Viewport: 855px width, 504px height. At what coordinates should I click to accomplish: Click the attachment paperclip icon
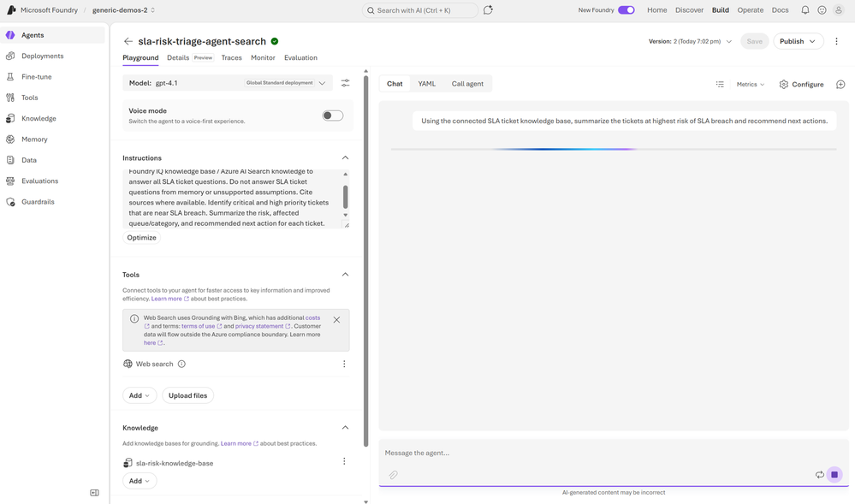pos(393,475)
